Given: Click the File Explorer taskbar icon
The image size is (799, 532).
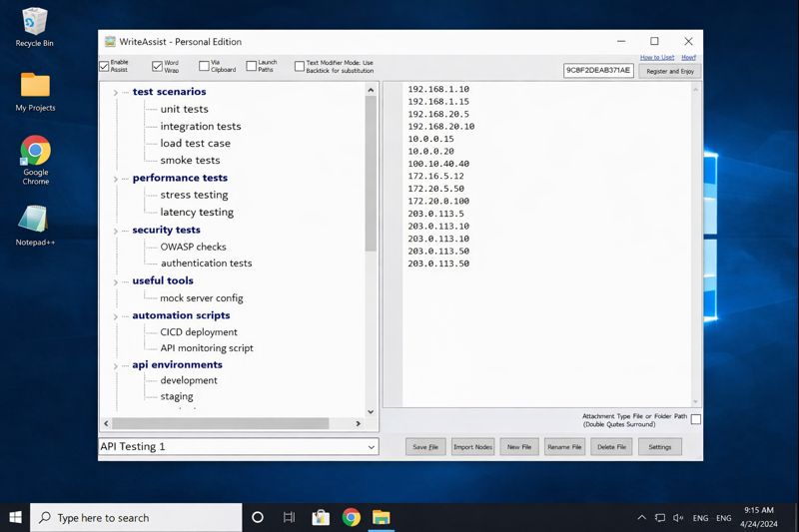Looking at the screenshot, I should [x=382, y=517].
